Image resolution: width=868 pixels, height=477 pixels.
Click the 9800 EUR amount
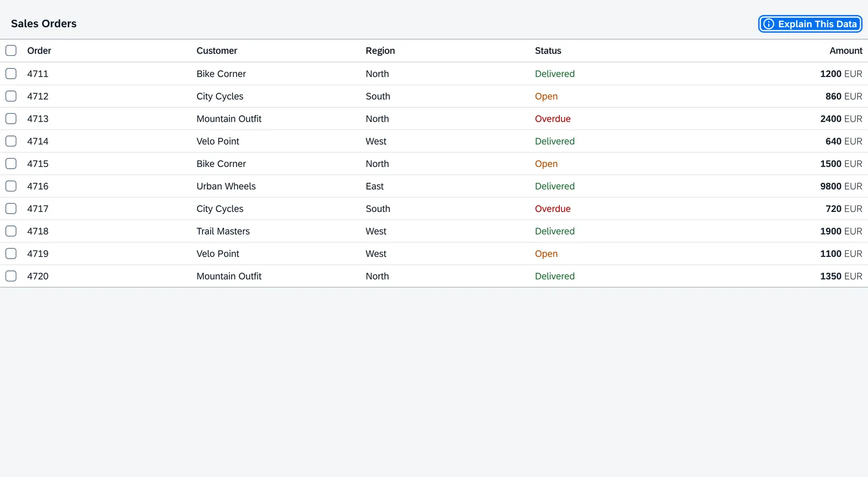click(x=841, y=186)
